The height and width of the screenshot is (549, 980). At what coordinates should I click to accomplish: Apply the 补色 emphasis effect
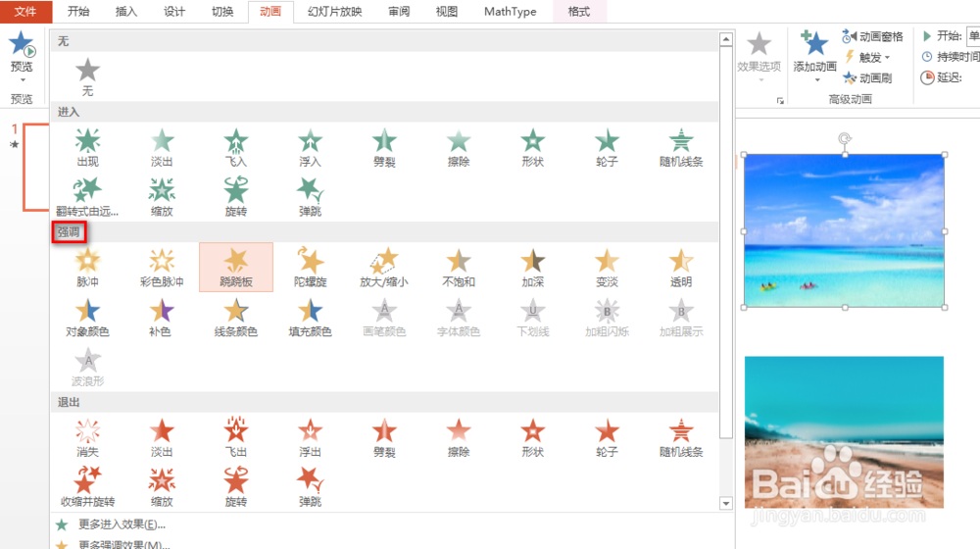(x=162, y=318)
